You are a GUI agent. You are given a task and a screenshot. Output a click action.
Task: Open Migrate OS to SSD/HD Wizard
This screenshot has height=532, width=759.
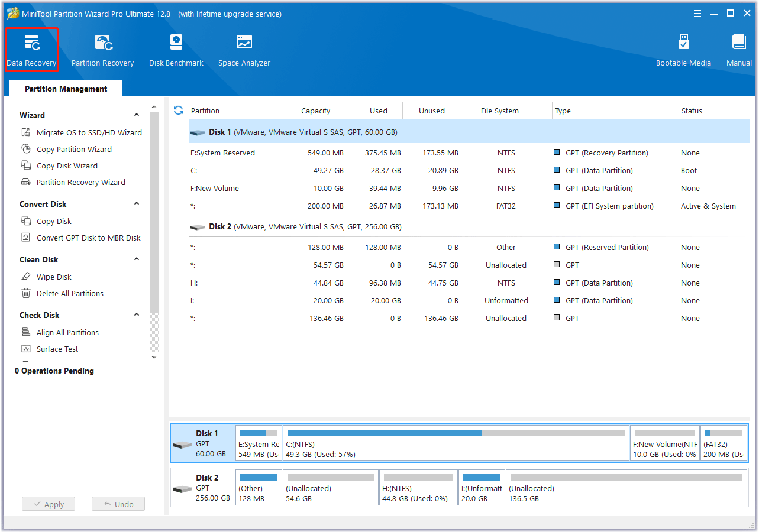coord(87,132)
